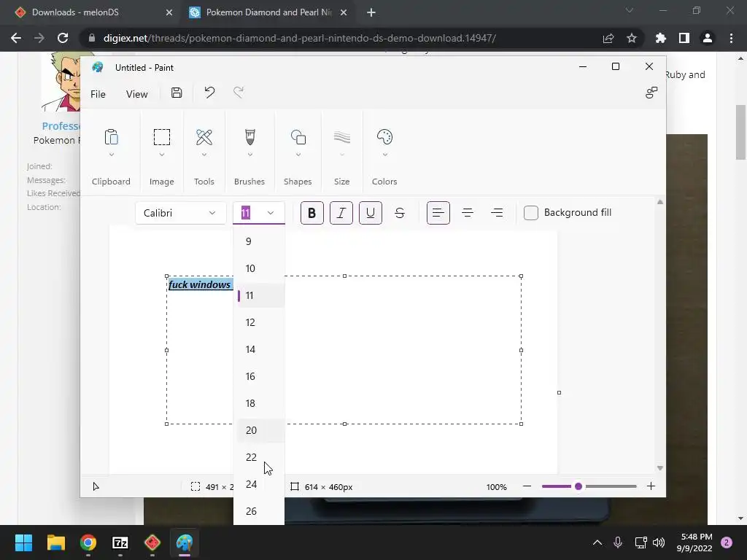Viewport: 747px width, 560px height.
Task: Open the Calibri font dropdown
Action: click(x=180, y=213)
